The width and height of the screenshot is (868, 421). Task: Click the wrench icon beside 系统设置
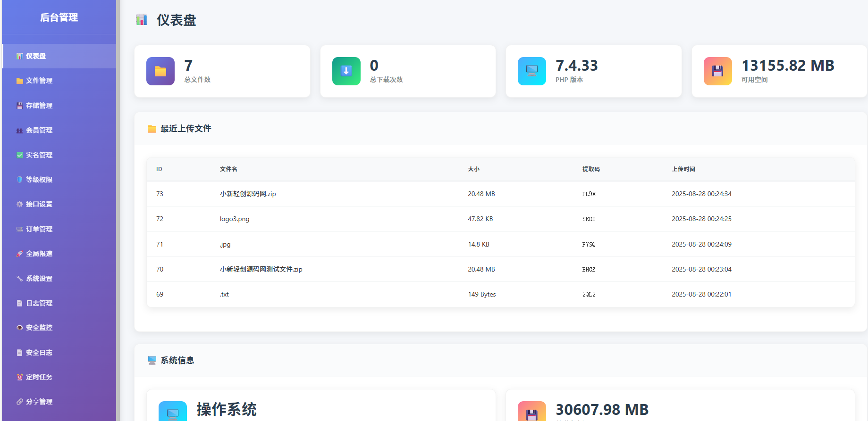coord(19,279)
